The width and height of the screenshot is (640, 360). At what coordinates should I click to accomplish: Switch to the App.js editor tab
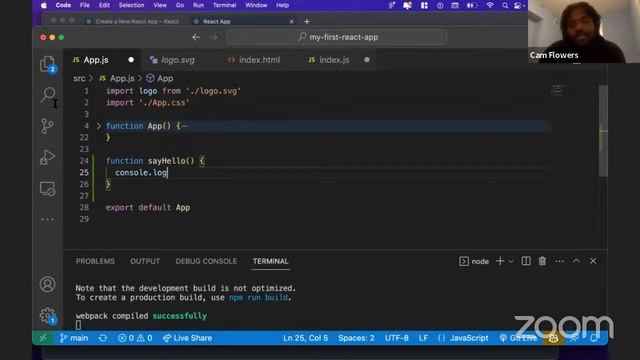(96, 60)
